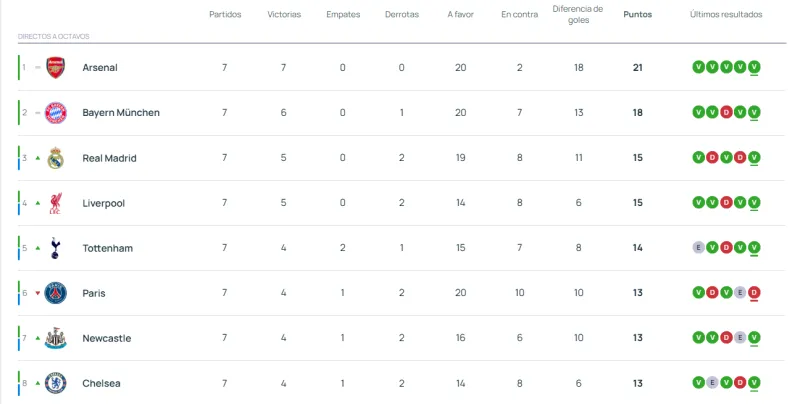Click the Chelsea club crest
Viewport: 800px width, 404px height.
click(55, 383)
